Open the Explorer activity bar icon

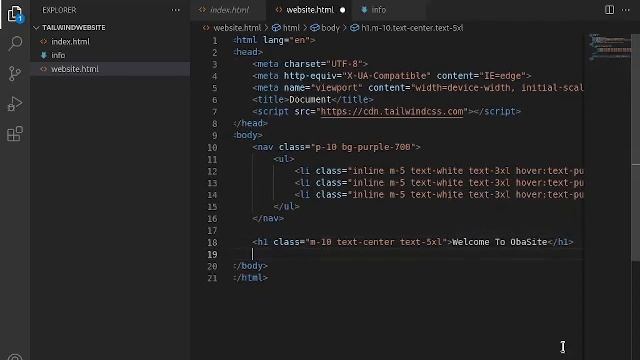pyautogui.click(x=15, y=14)
